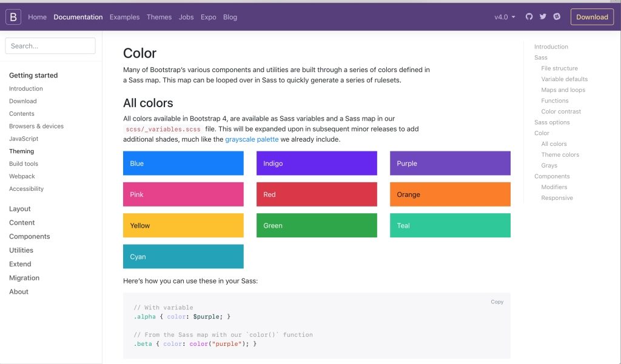This screenshot has width=621, height=364.
Task: Jump to Sass options section
Action: (x=552, y=122)
